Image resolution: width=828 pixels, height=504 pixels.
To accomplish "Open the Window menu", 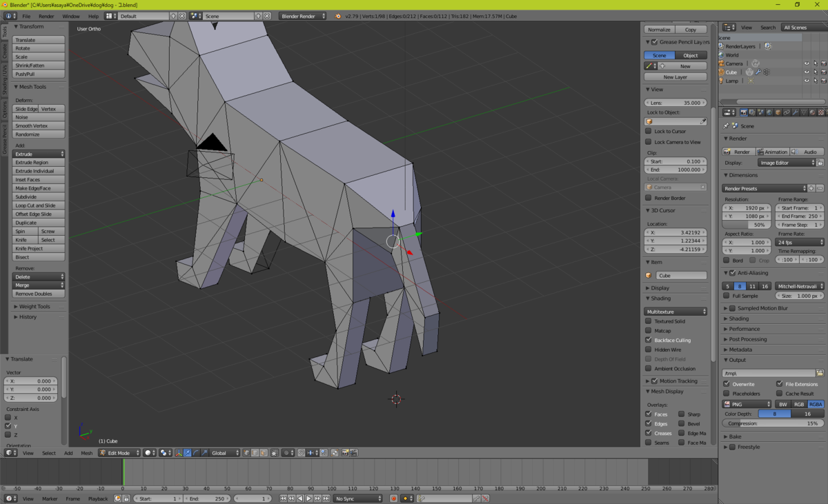I will tap(70, 16).
